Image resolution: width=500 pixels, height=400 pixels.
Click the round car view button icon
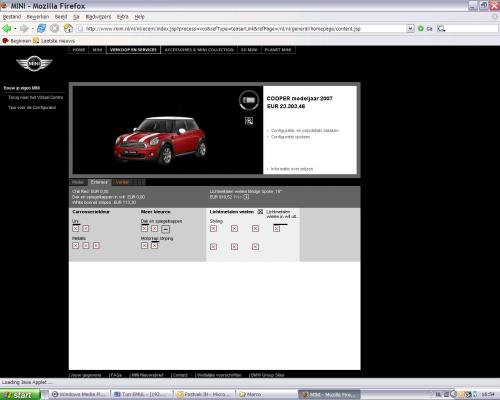pyautogui.click(x=249, y=100)
